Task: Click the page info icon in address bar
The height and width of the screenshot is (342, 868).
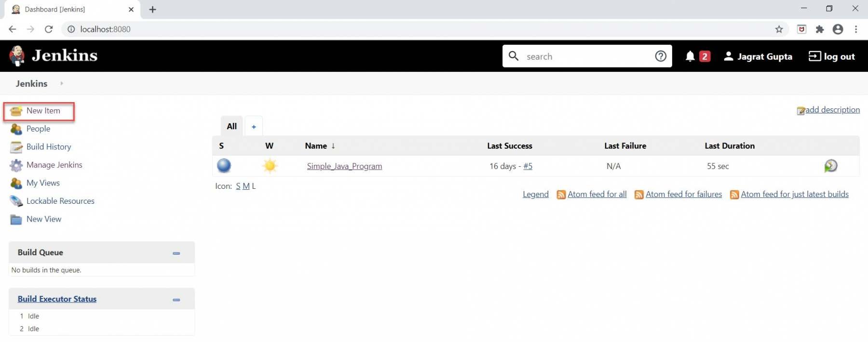Action: (71, 29)
